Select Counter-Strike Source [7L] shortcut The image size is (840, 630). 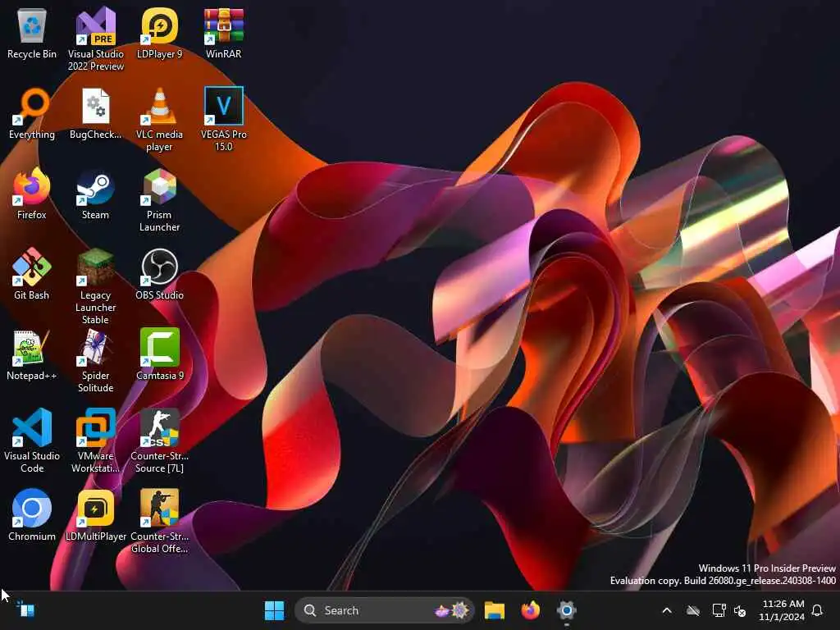click(x=160, y=441)
